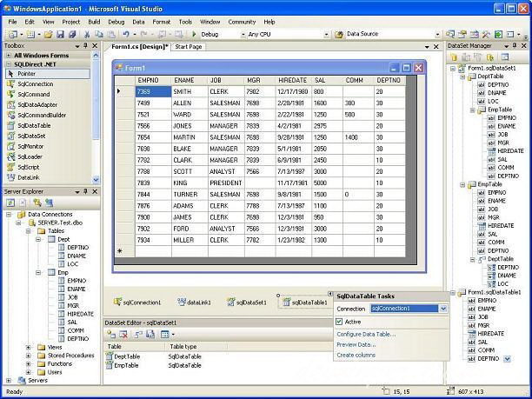Open the Build menu
This screenshot has height=399, width=532.
pos(94,21)
